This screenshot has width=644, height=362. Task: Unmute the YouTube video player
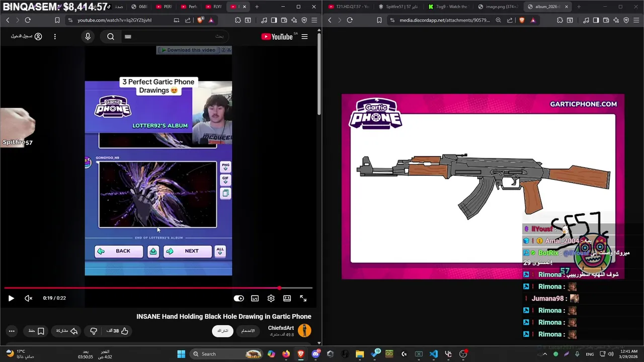tap(29, 298)
